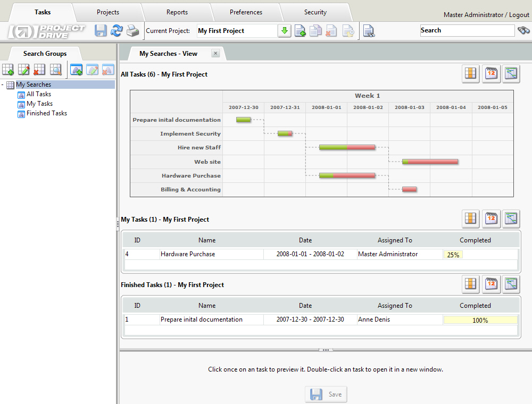
Task: Click Prepare inital documentation in Finished Tasks table
Action: point(202,319)
